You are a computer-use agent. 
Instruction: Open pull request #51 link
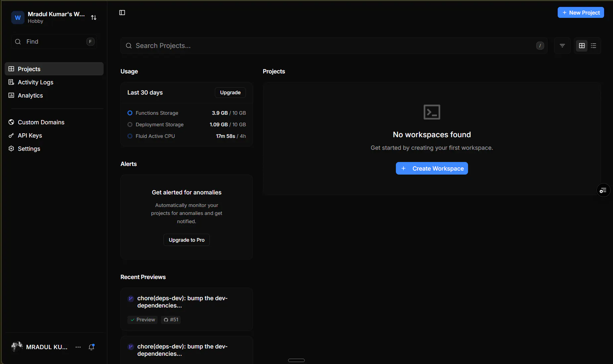click(x=171, y=320)
